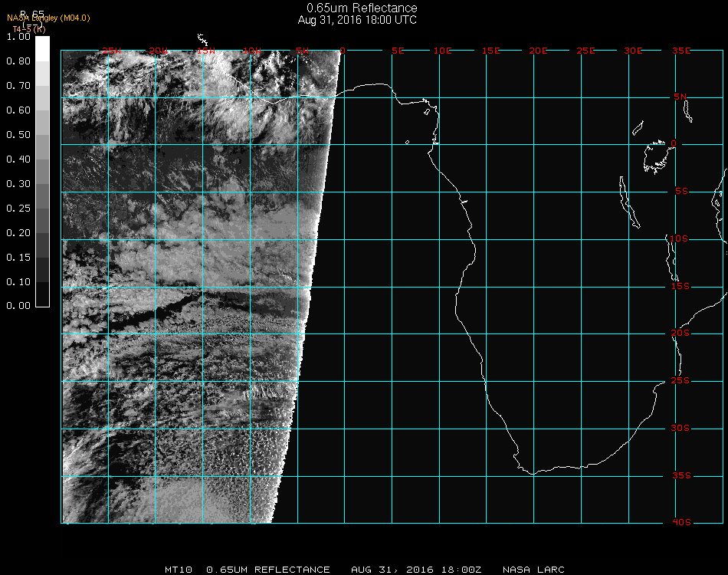Click the '25W' longitude label
728x575 pixels.
111,51
